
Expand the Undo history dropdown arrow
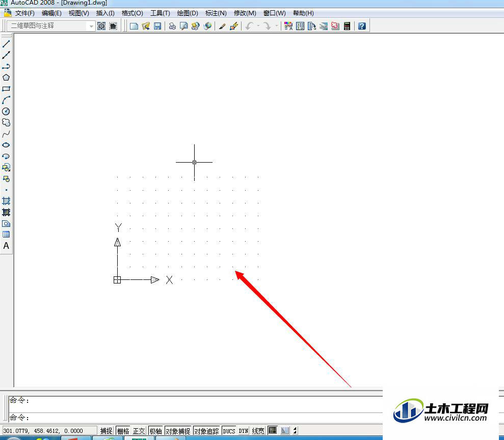click(x=258, y=26)
